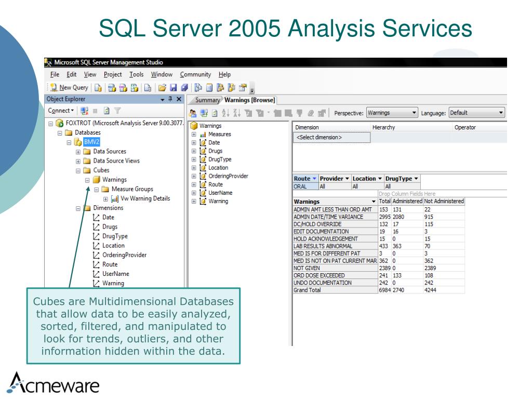
Task: Show Object Explorer via main toolbar icon
Action: (x=220, y=88)
